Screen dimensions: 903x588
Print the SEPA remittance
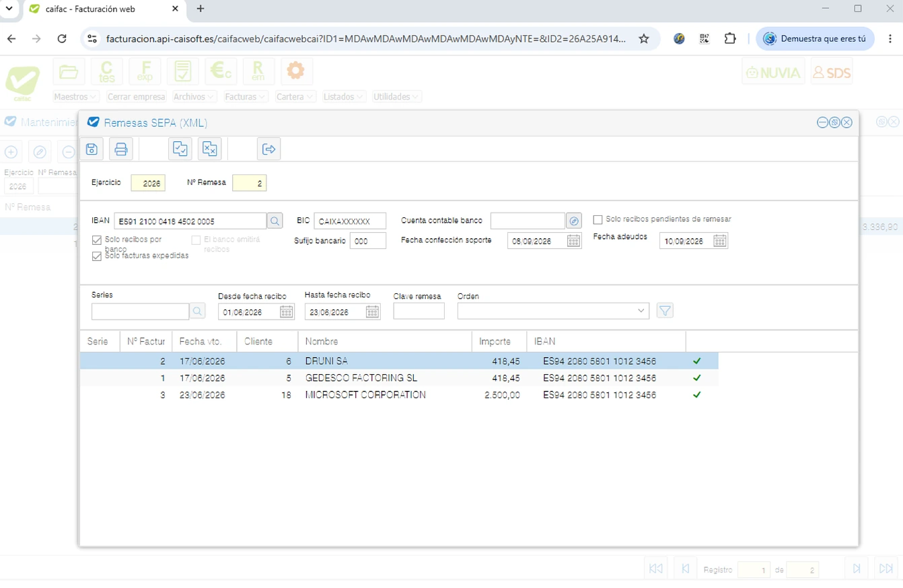[x=121, y=149]
